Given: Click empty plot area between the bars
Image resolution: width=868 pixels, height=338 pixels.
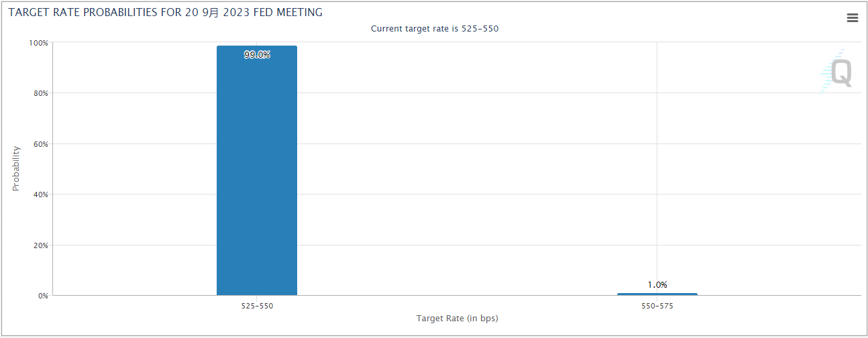Looking at the screenshot, I should (x=456, y=168).
